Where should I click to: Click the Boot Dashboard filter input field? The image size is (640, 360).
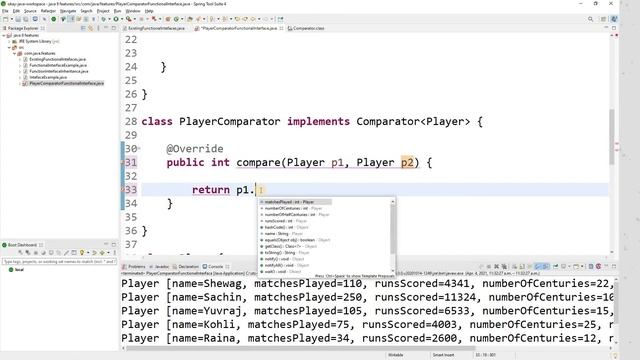pos(60,261)
